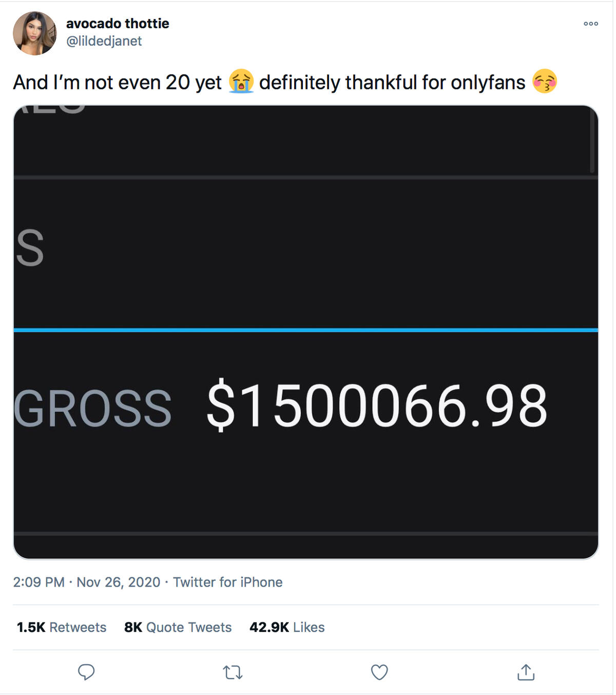The width and height of the screenshot is (616, 695).
Task: Click the 2:09 PM Nov 26, 2020 timestamp
Action: point(87,582)
